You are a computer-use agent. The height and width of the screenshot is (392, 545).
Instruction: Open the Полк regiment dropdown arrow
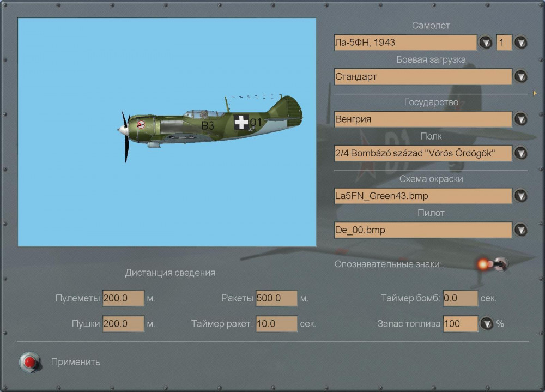pos(521,153)
